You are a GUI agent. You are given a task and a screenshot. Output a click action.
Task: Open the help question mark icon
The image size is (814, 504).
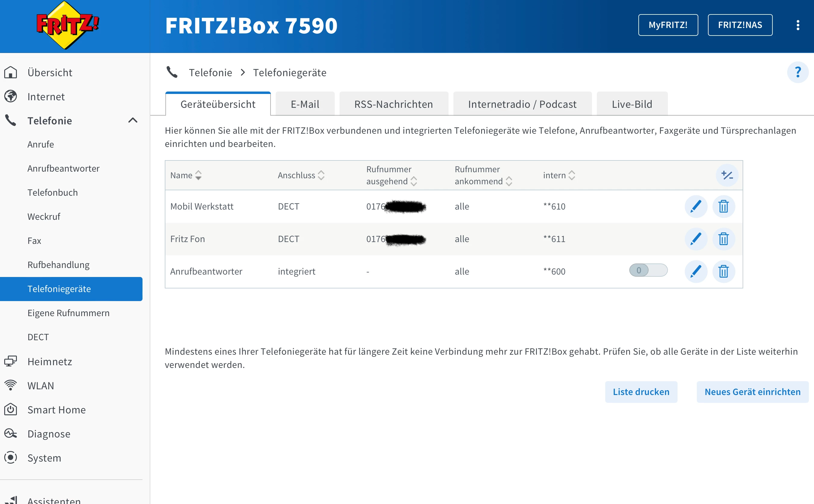point(797,72)
